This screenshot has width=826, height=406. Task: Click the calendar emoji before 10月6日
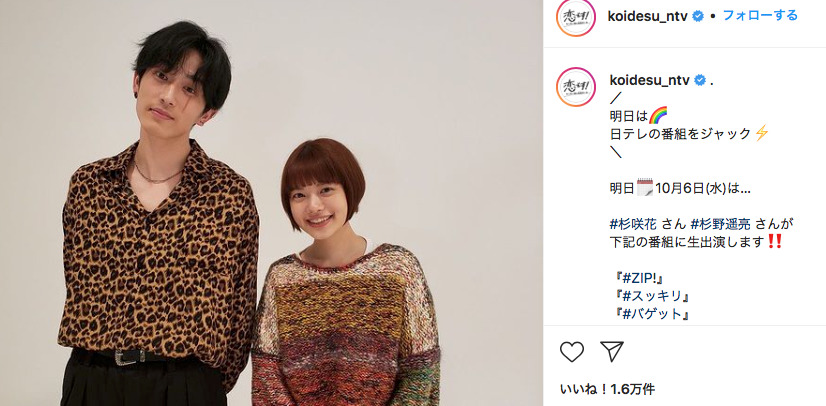(645, 187)
